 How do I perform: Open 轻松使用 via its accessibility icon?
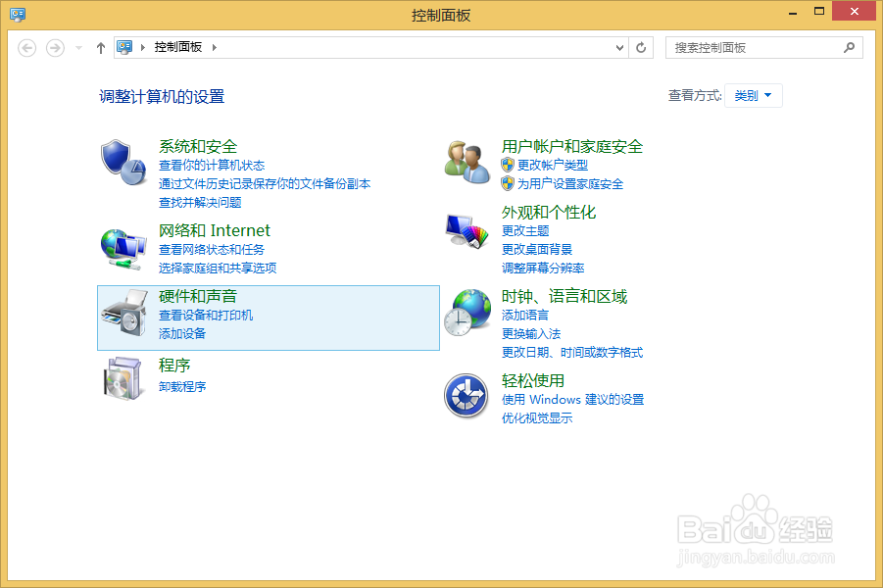(466, 395)
